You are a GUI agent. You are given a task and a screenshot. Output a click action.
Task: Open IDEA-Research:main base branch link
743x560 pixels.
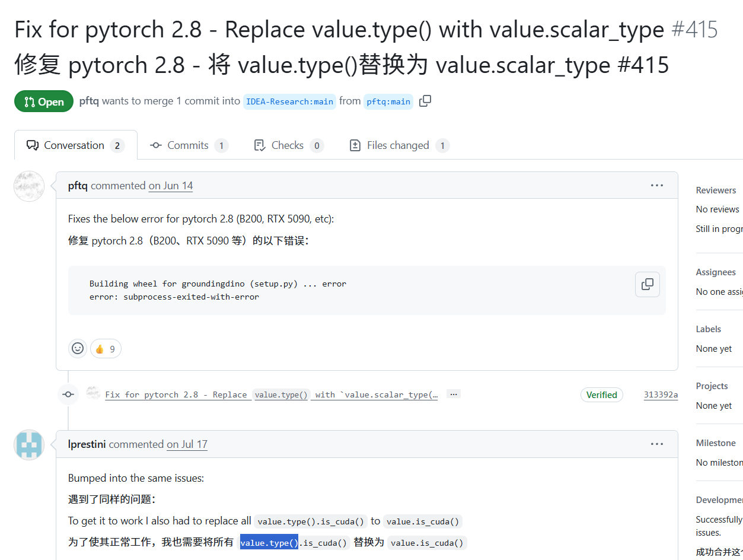click(x=289, y=101)
